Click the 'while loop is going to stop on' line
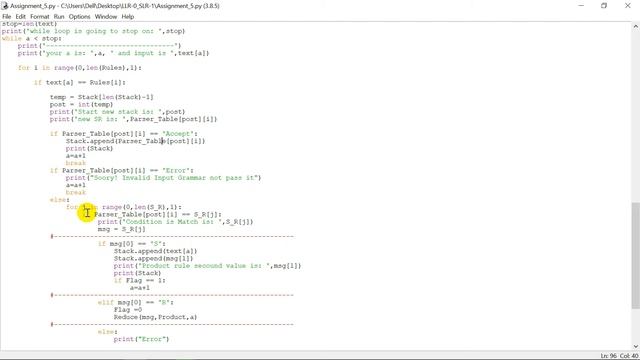Image resolution: width=640 pixels, height=360 pixels. 93,31
